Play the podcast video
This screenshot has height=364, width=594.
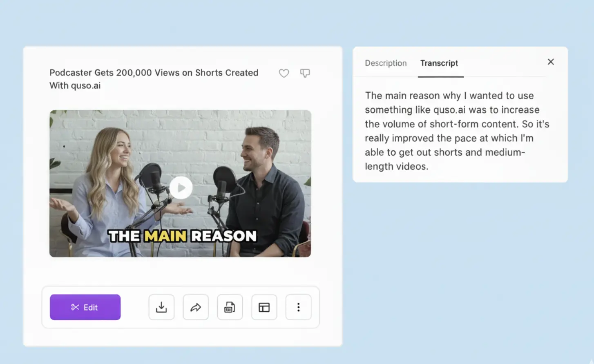pyautogui.click(x=181, y=188)
